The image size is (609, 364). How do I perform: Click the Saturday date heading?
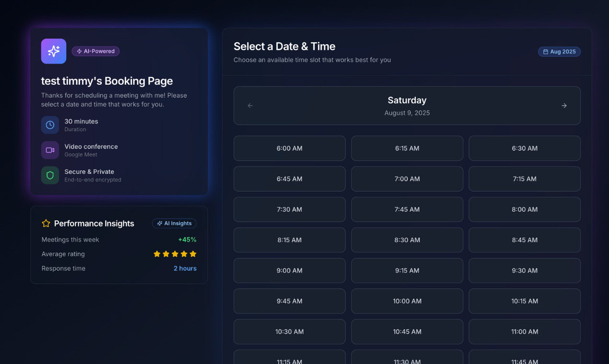407,100
